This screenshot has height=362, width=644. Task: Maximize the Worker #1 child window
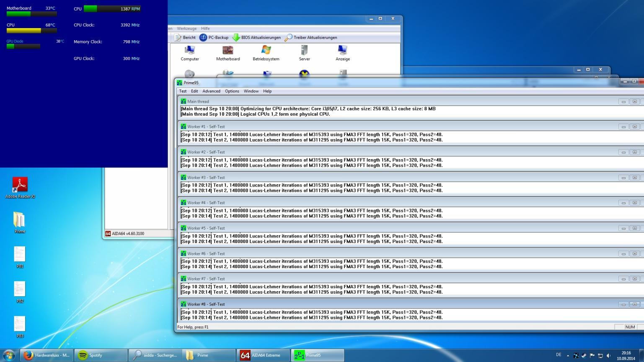click(634, 127)
